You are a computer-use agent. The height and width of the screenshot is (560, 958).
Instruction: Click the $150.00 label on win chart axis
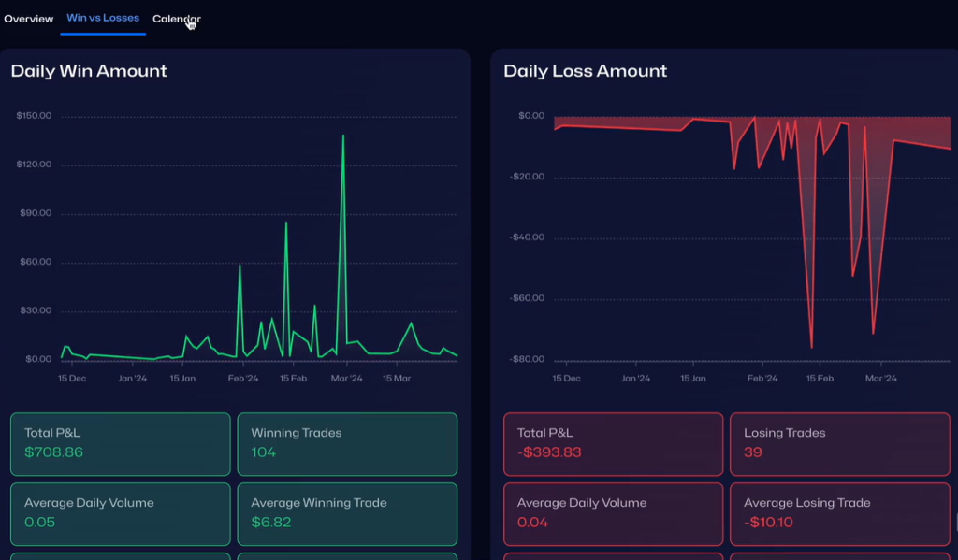click(34, 116)
